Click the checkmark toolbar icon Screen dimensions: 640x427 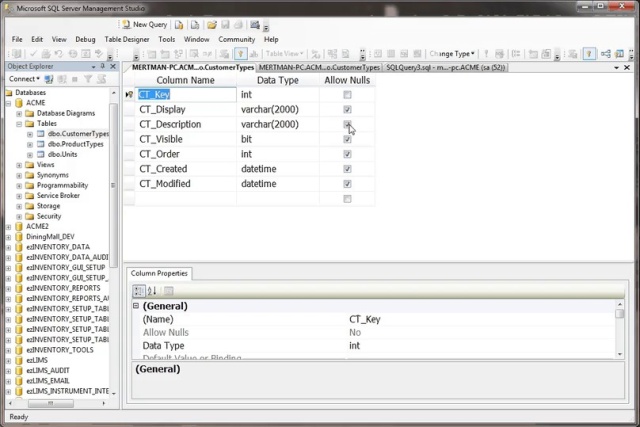[x=33, y=53]
